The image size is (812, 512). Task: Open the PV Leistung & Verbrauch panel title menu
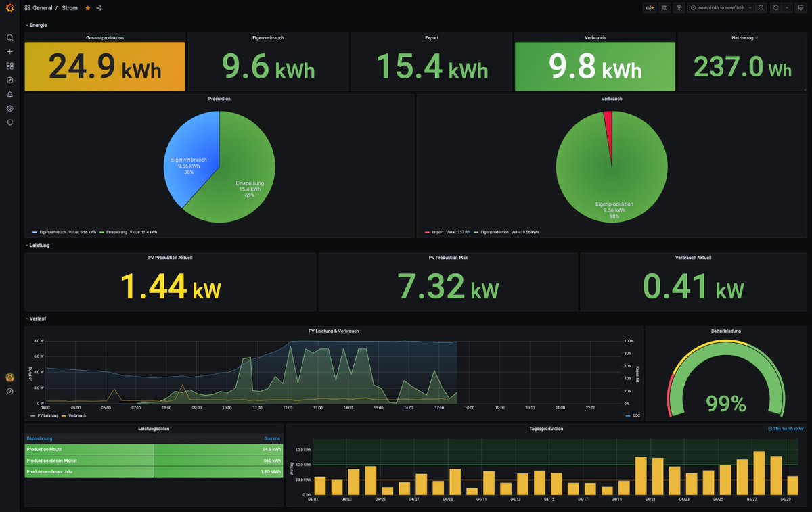coord(334,331)
